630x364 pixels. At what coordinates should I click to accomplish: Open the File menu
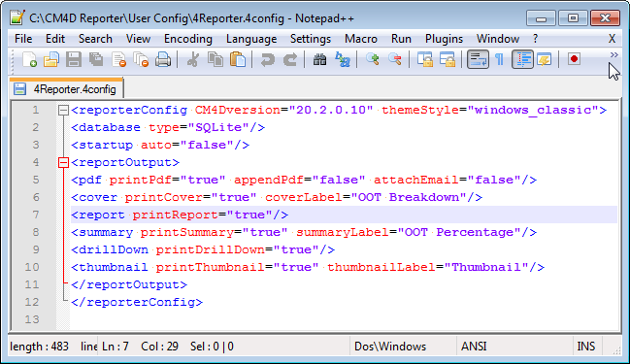[x=23, y=39]
